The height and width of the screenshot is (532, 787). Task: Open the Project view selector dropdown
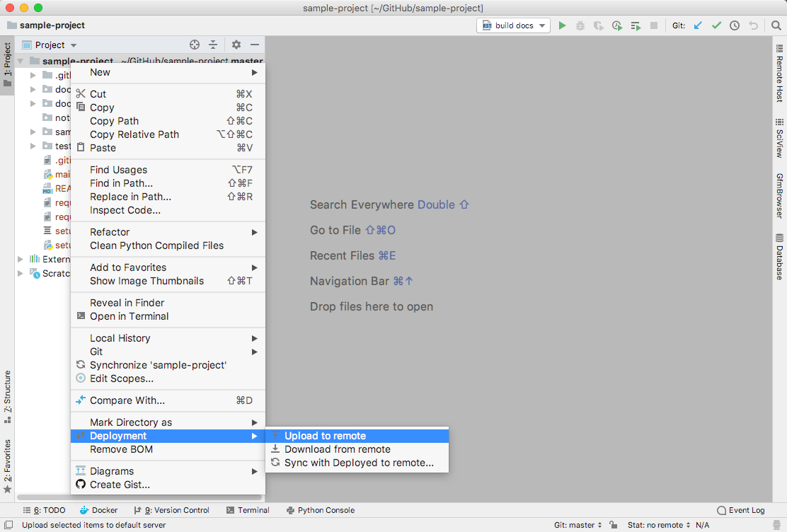click(x=50, y=45)
